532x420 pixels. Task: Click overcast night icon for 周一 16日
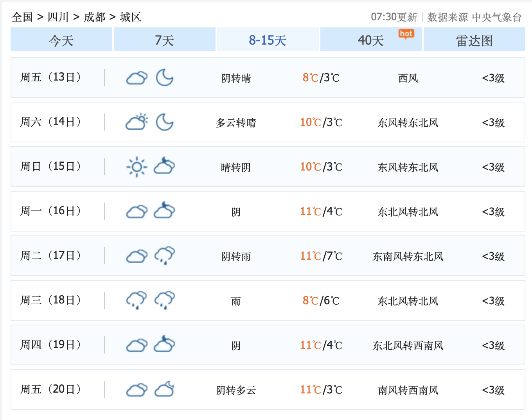click(164, 210)
